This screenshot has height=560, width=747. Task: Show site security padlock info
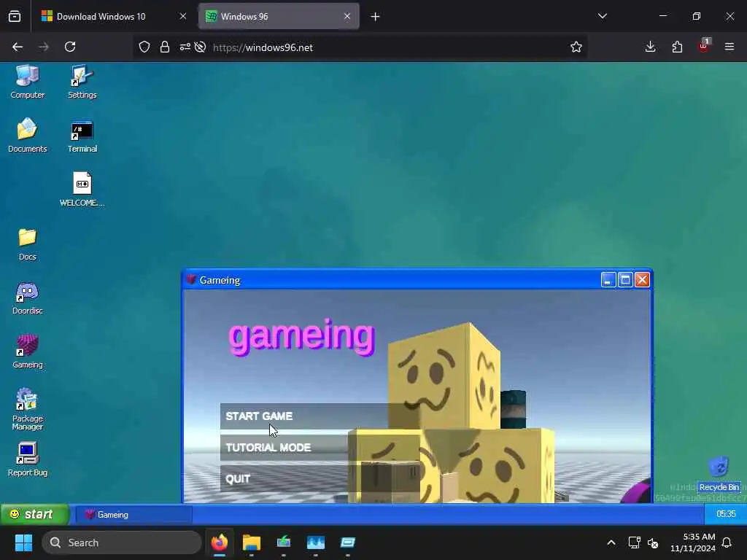(165, 47)
